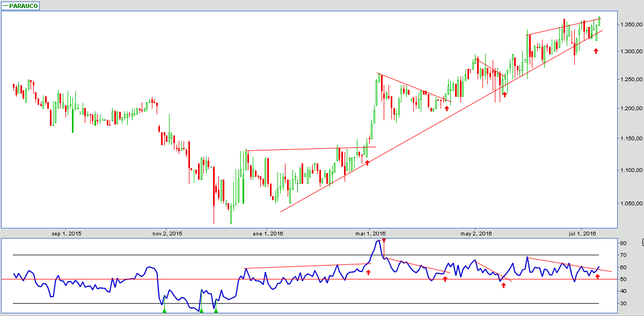Select the 'jul 1, 2016' date label
The height and width of the screenshot is (316, 644).
[582, 233]
